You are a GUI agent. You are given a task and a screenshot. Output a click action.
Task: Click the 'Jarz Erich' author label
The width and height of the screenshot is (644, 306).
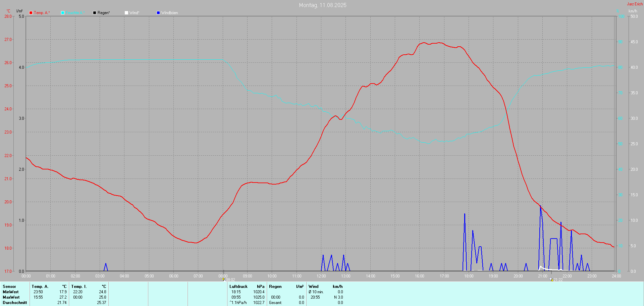tap(635, 4)
